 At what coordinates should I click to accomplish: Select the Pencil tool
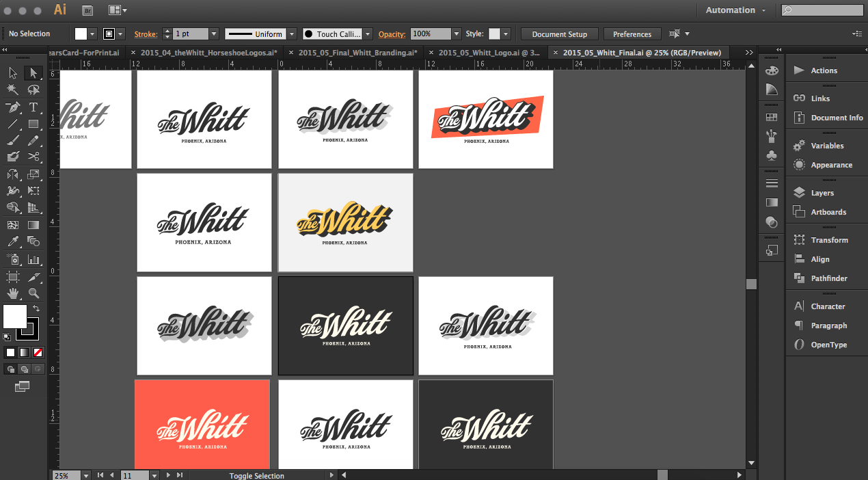(x=33, y=140)
